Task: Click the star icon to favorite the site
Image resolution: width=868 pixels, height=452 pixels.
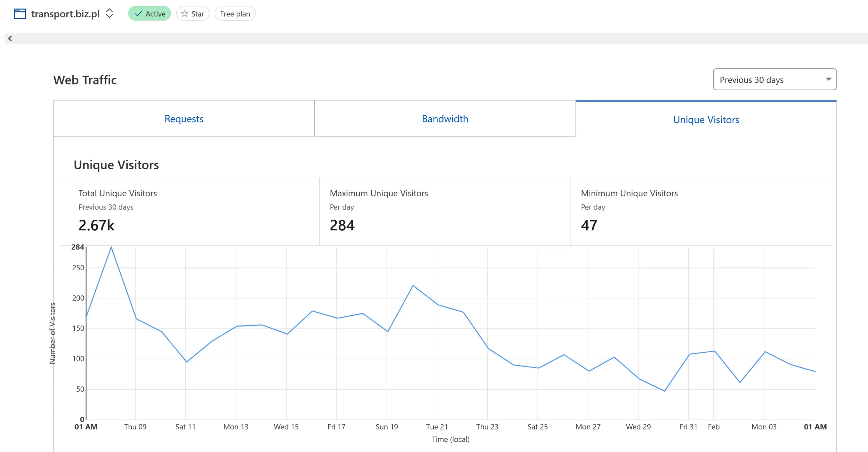Action: click(x=184, y=14)
